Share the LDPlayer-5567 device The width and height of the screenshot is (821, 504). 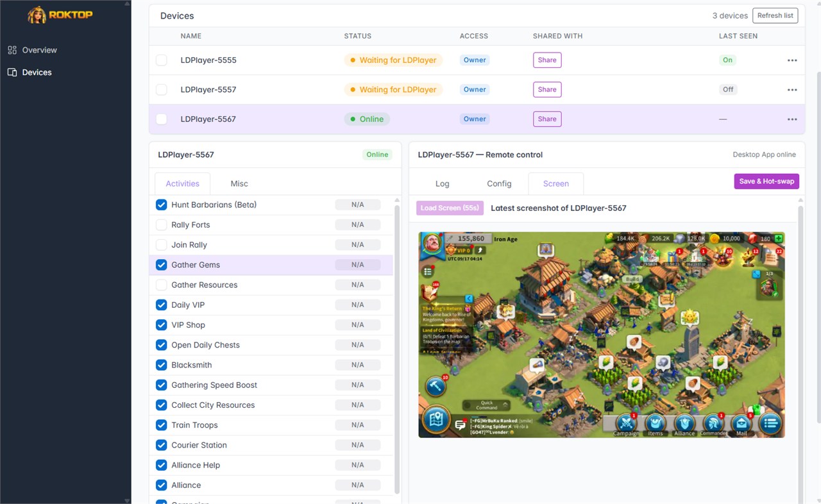547,119
